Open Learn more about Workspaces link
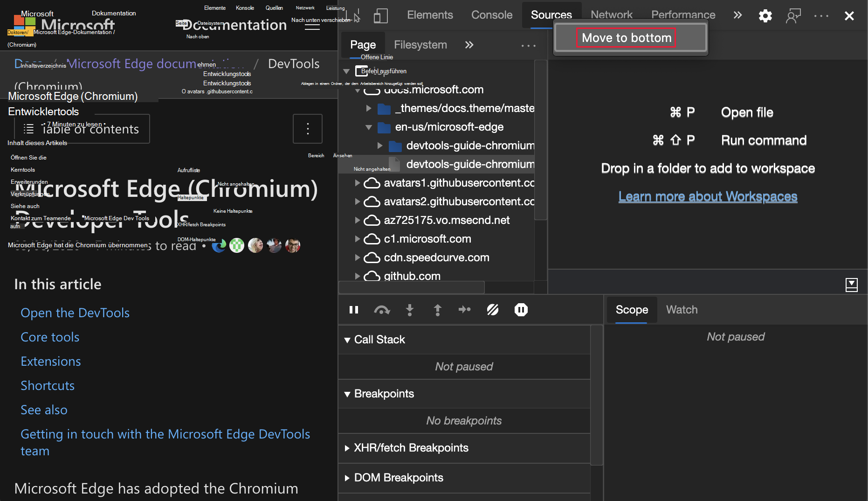This screenshot has height=501, width=868. tap(708, 197)
